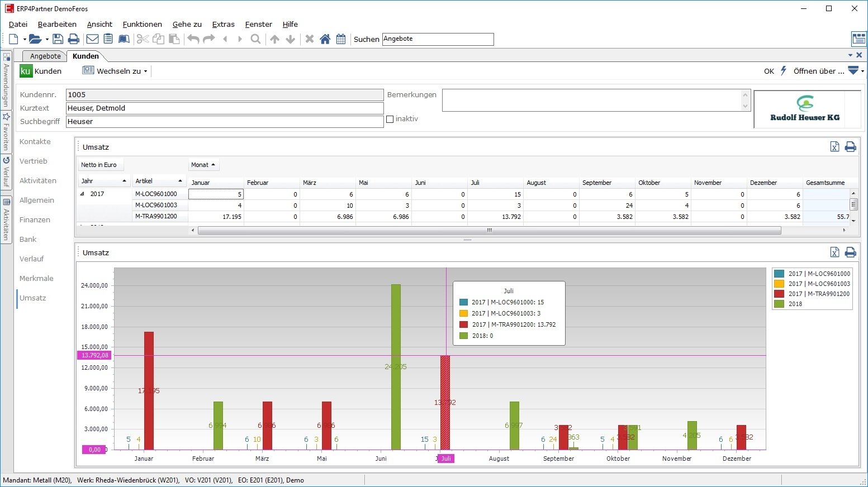
Task: Open the Finanzen section in sidebar
Action: click(x=35, y=219)
